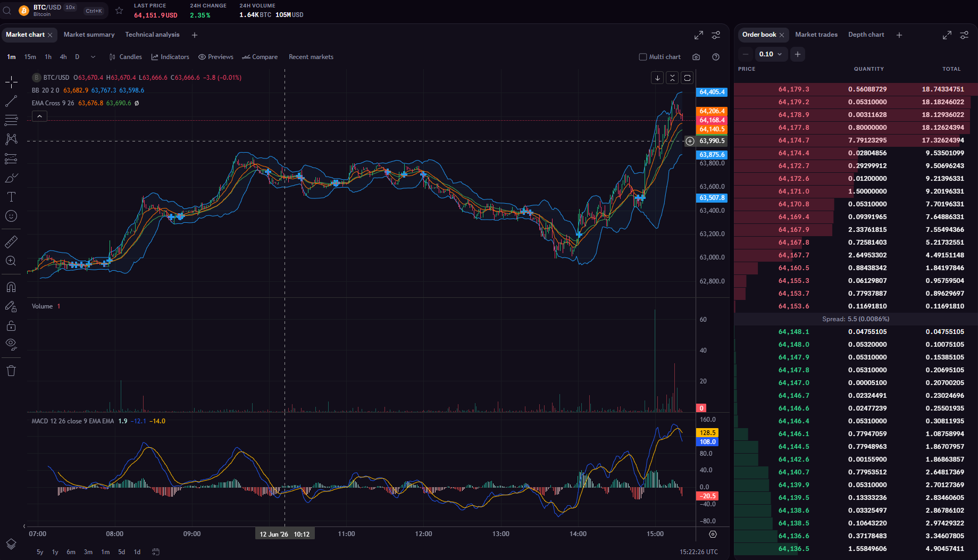978x560 pixels.
Task: Open the Fibonacci retracement tool
Action: 11,120
